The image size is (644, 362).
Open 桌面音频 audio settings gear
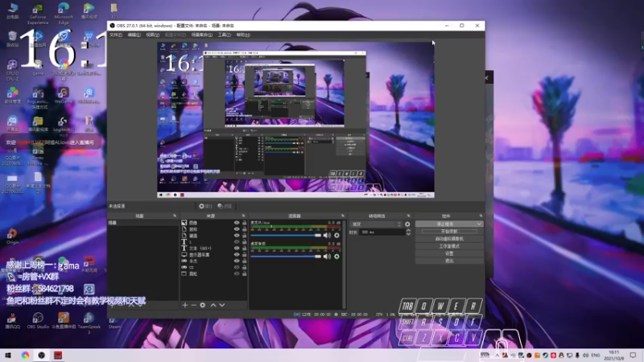336,257
